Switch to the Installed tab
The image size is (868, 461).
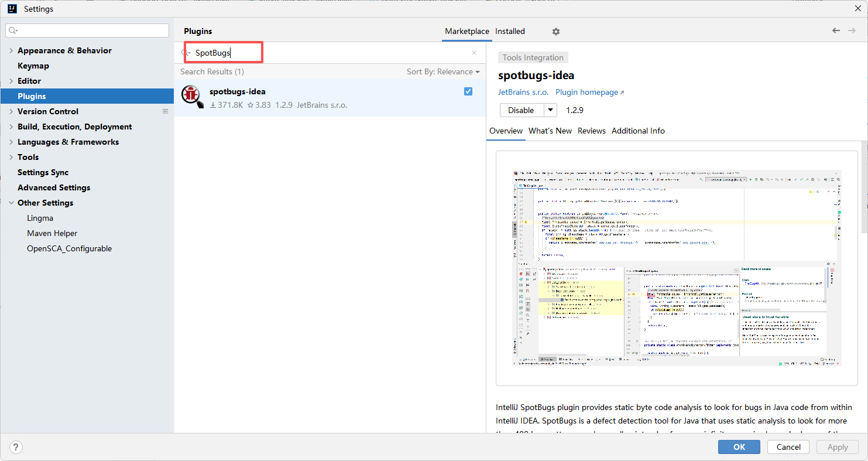[510, 31]
